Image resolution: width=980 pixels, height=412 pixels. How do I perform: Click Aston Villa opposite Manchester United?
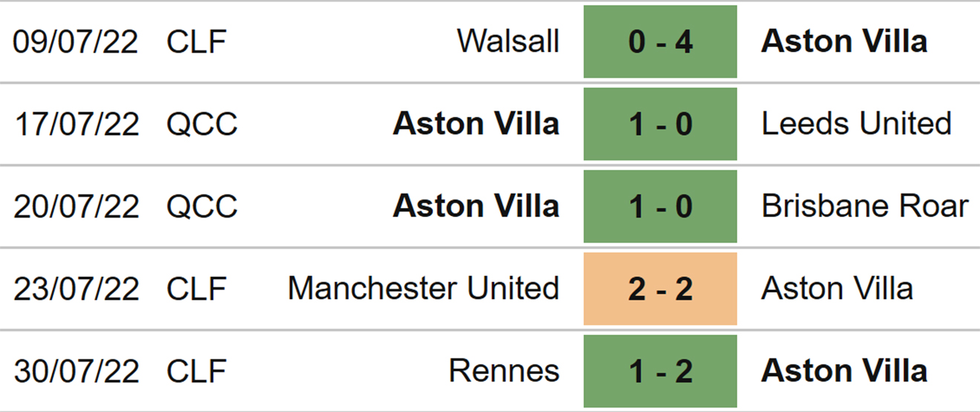click(837, 289)
